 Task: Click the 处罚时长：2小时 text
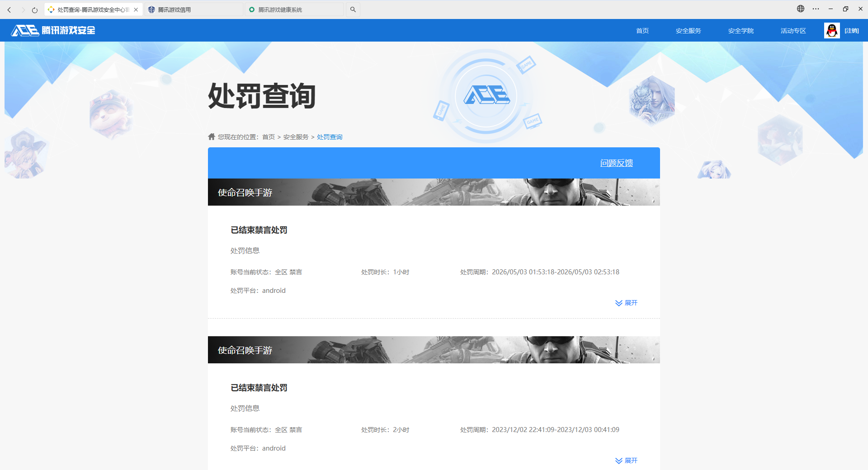point(385,430)
